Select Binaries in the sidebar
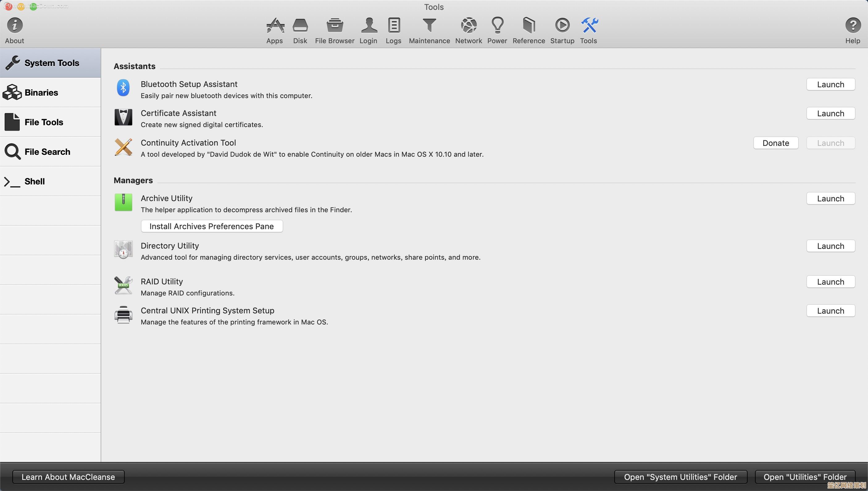Image resolution: width=868 pixels, height=491 pixels. click(50, 93)
